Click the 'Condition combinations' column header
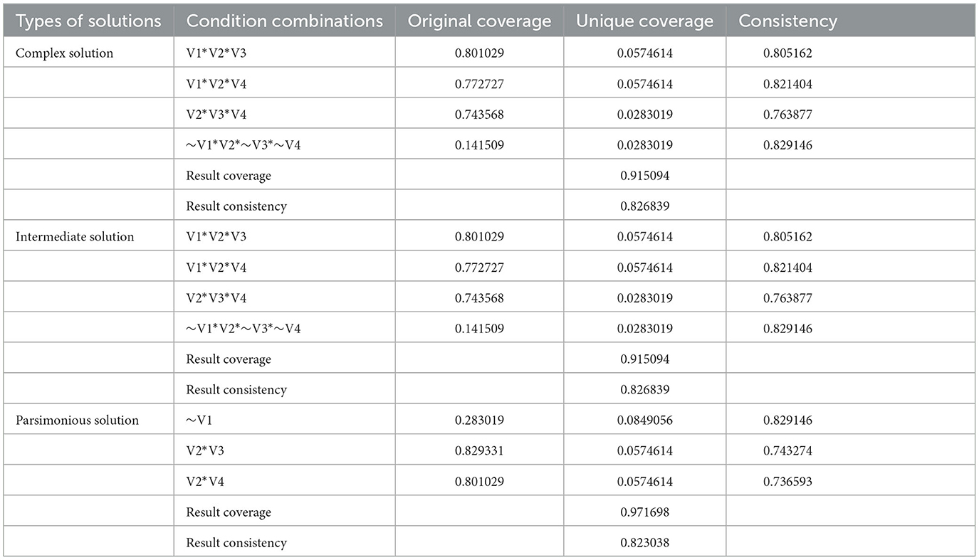Screen dimensions: 979x560 coord(285,21)
